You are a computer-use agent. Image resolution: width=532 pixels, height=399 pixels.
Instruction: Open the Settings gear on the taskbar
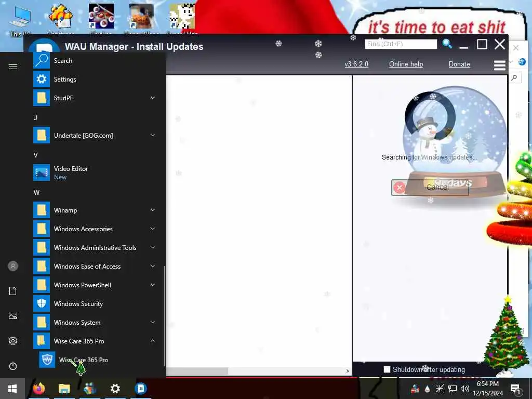pyautogui.click(x=115, y=389)
